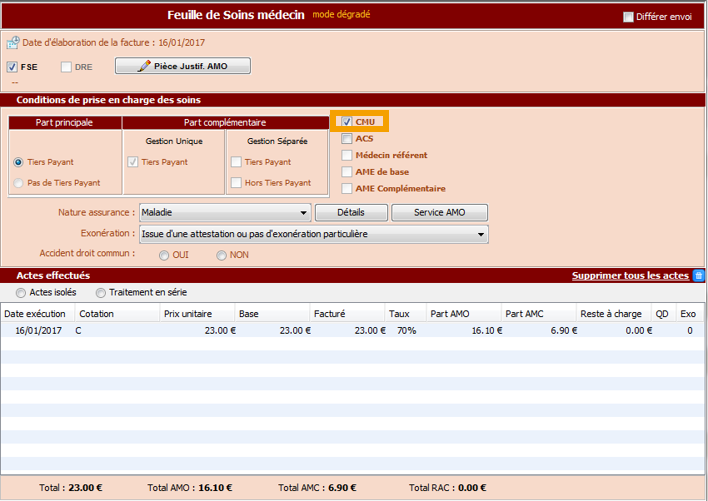
Task: Click the Pièce Justif. AMO button
Action: tap(183, 66)
